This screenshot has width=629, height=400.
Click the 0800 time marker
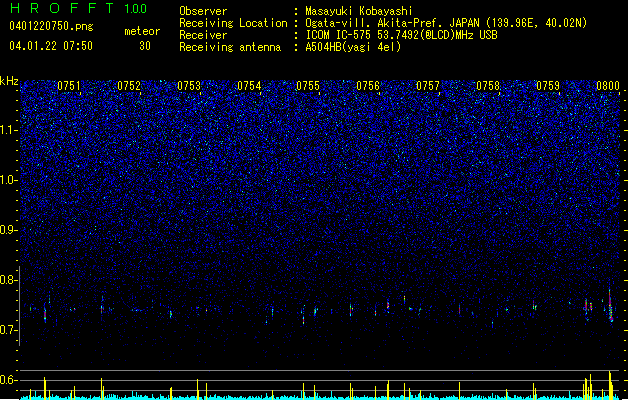(608, 86)
